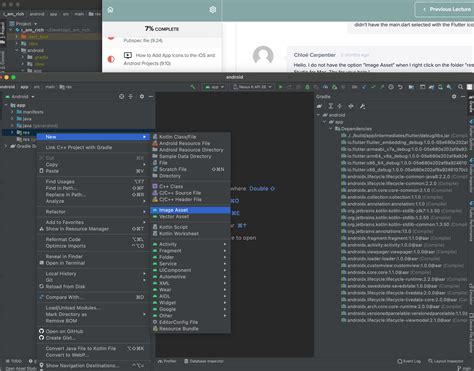Open lecture How to Add App Icons
This screenshot has width=474, height=371.
pos(170,59)
